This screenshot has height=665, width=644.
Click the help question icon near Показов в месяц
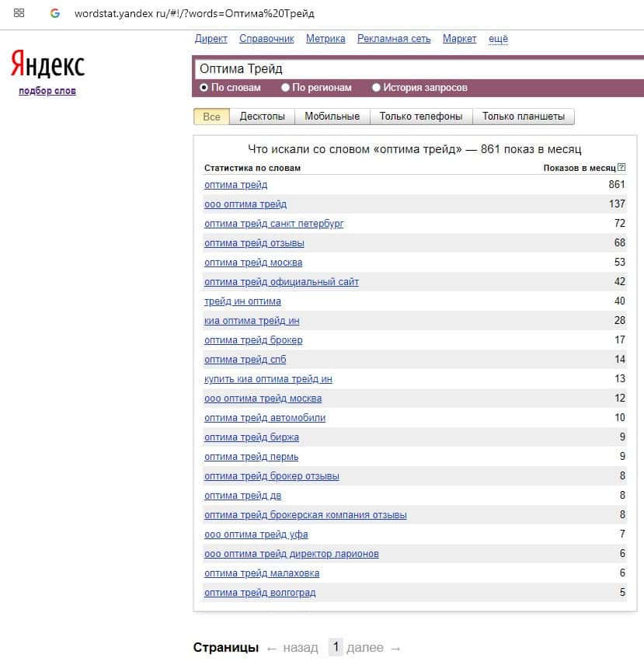pos(621,167)
